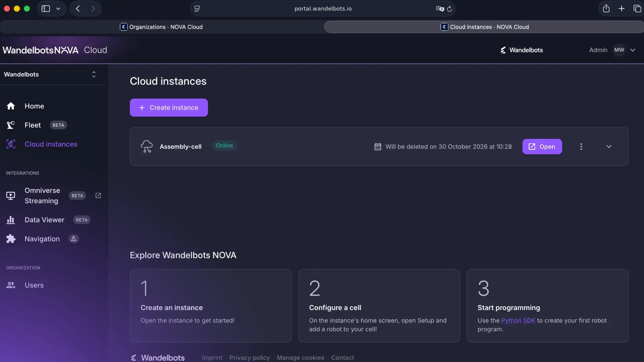Click the portal.wandelbots.io address field

323,9
